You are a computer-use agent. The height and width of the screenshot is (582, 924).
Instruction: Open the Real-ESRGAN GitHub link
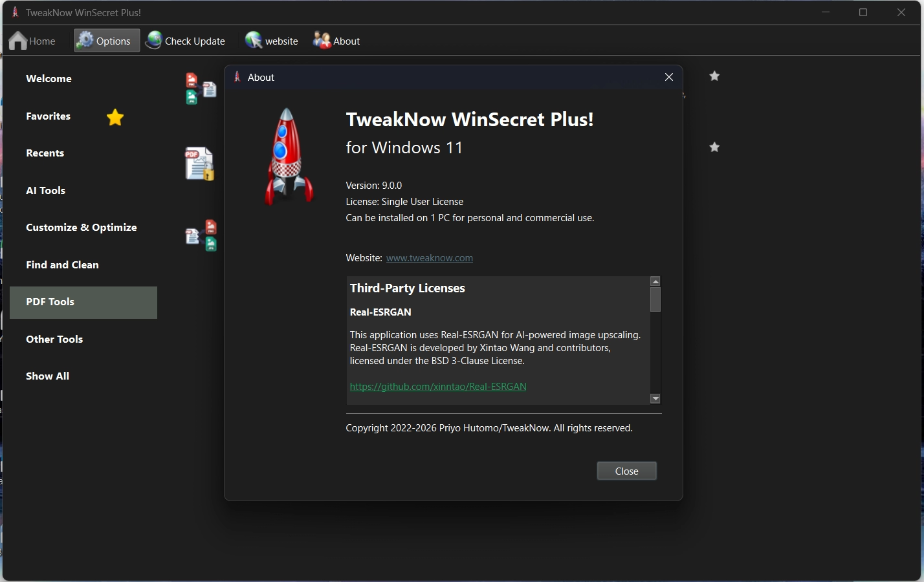click(438, 387)
